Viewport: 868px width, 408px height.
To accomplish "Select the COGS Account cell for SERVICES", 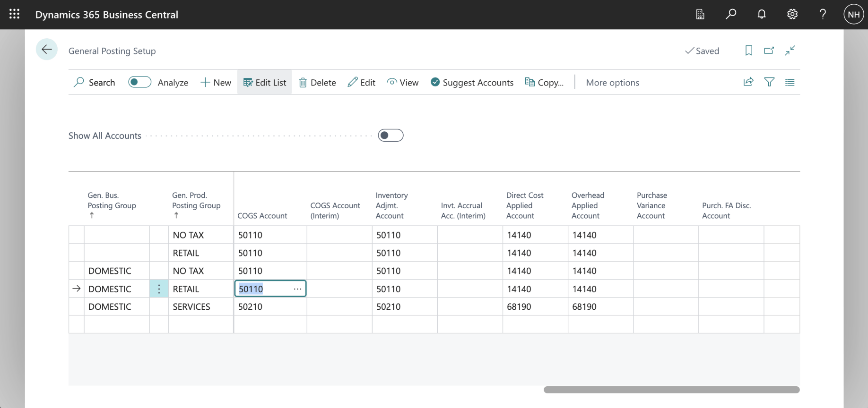I will pos(269,307).
